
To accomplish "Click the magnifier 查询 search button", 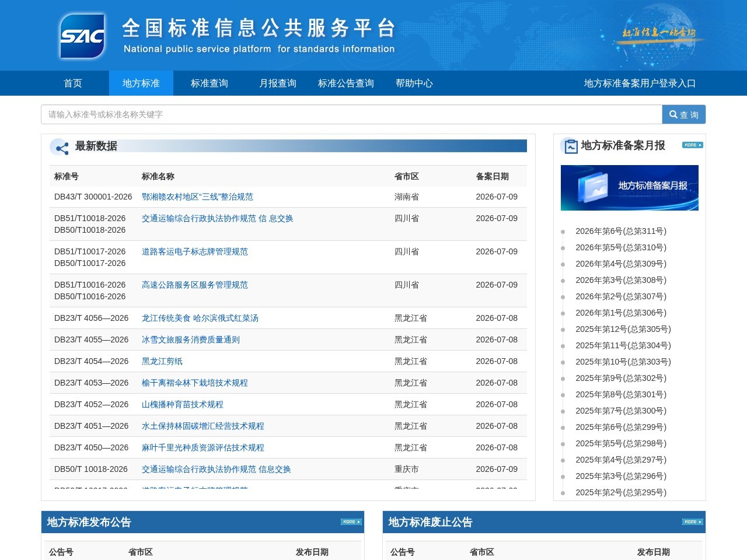I will click(683, 114).
